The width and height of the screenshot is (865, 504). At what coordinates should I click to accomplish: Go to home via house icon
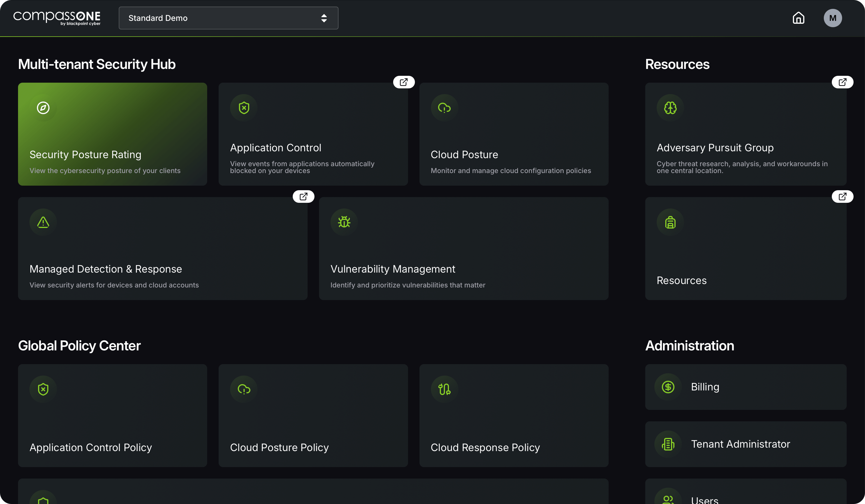pos(798,18)
